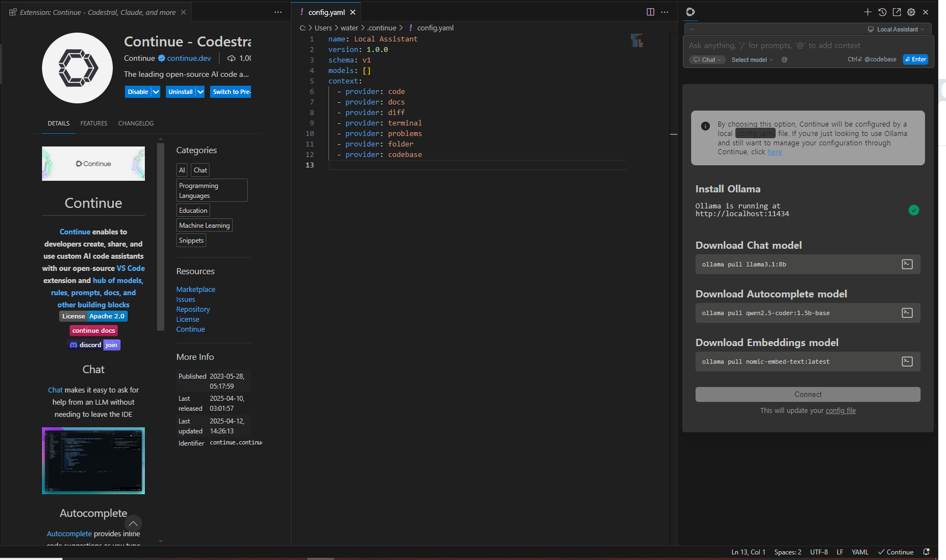Open Continue in a new window

[897, 12]
